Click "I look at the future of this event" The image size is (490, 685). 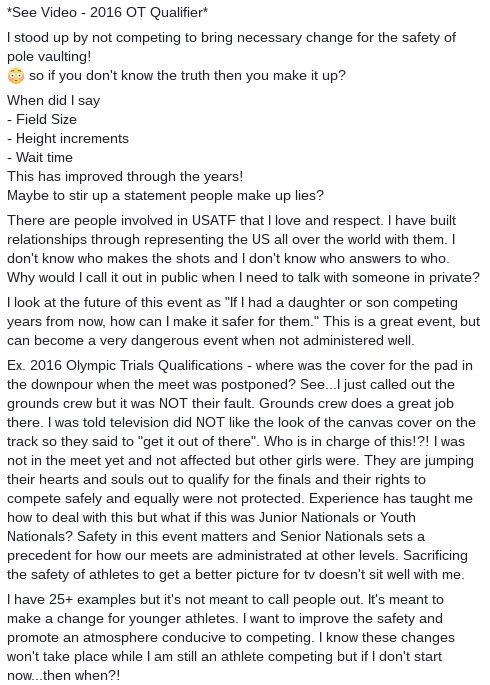tap(114, 303)
